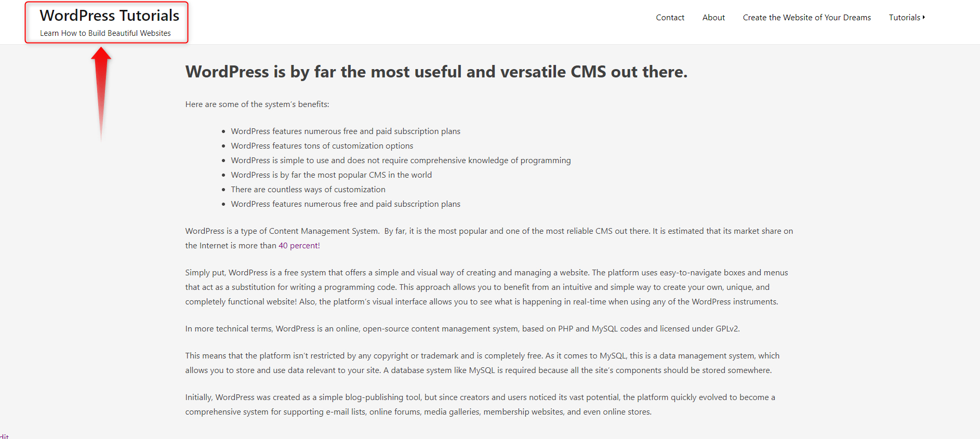Open the Tutorials menu
Screen dimensions: 980x439
point(905,18)
